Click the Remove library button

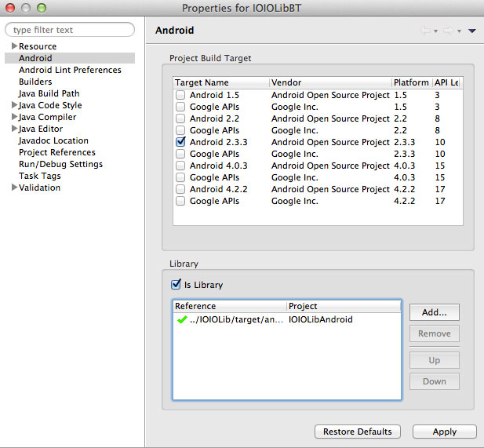(435, 333)
